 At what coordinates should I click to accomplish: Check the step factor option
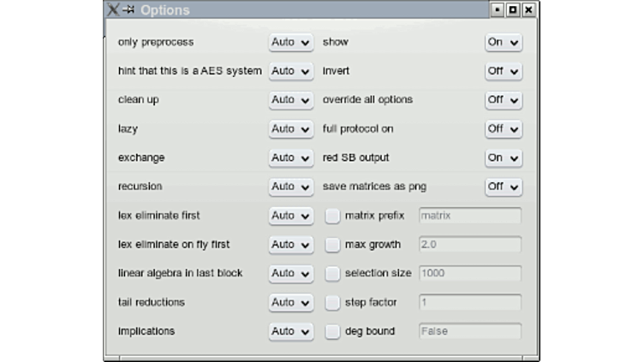pyautogui.click(x=332, y=303)
